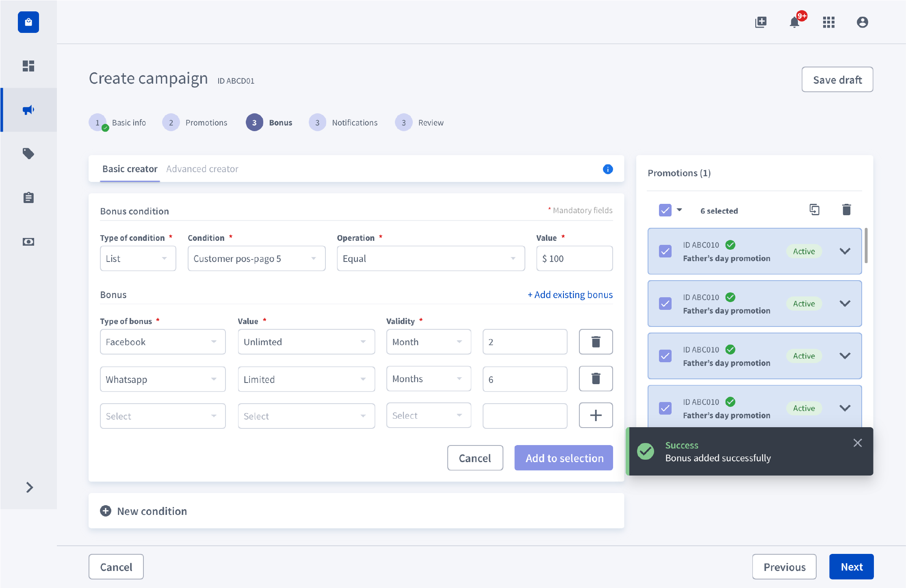Open the Months validity dropdown
The height and width of the screenshot is (588, 906).
[429, 378]
